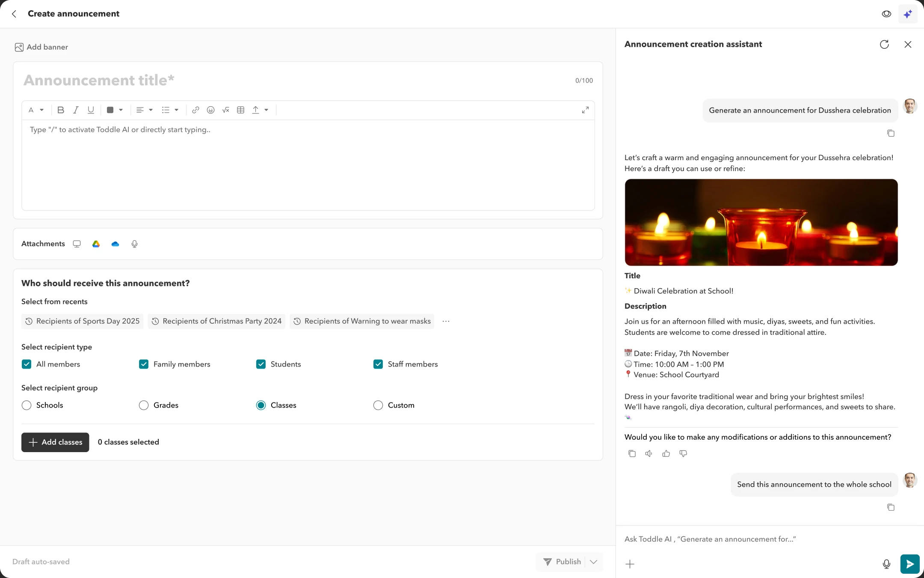Apply underline formatting in editor toolbar
924x578 pixels.
(91, 110)
